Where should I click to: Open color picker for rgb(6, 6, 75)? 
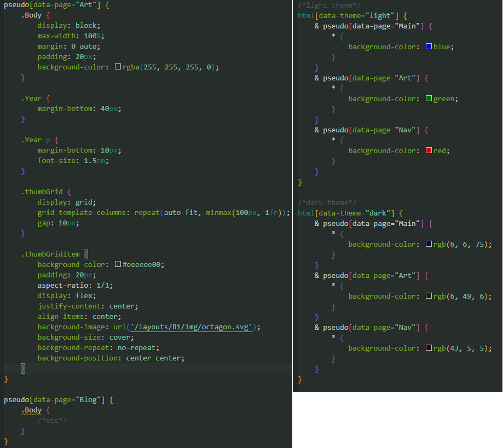click(429, 244)
